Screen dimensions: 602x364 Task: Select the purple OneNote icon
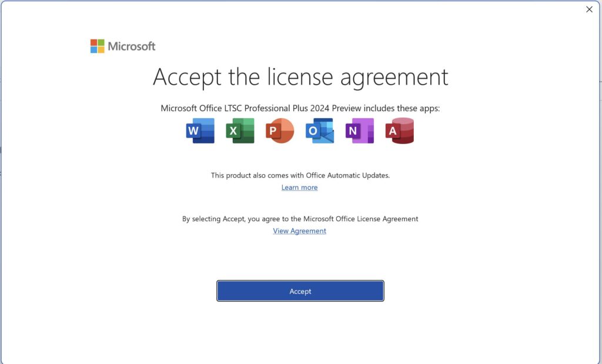359,131
